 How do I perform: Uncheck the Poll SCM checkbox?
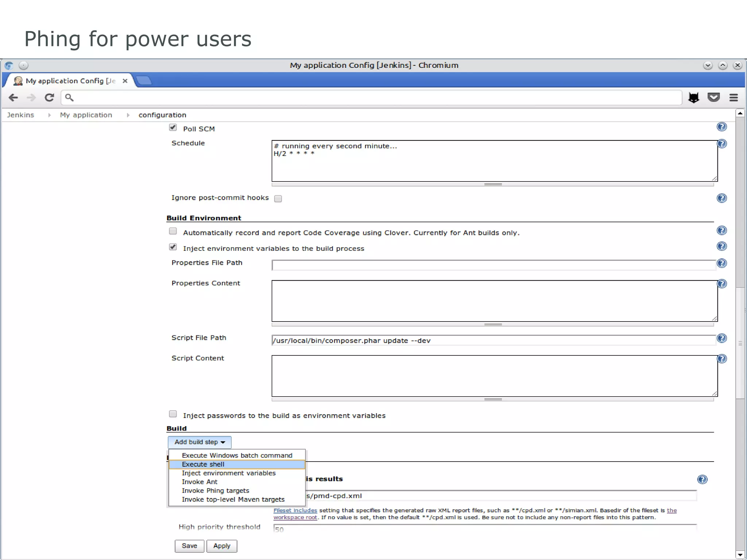173,127
